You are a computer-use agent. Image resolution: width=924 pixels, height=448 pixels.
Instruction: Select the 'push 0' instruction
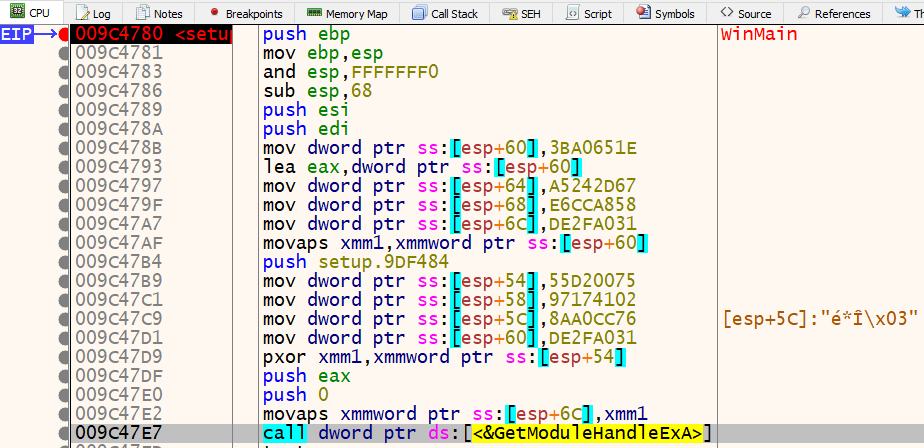coord(295,394)
